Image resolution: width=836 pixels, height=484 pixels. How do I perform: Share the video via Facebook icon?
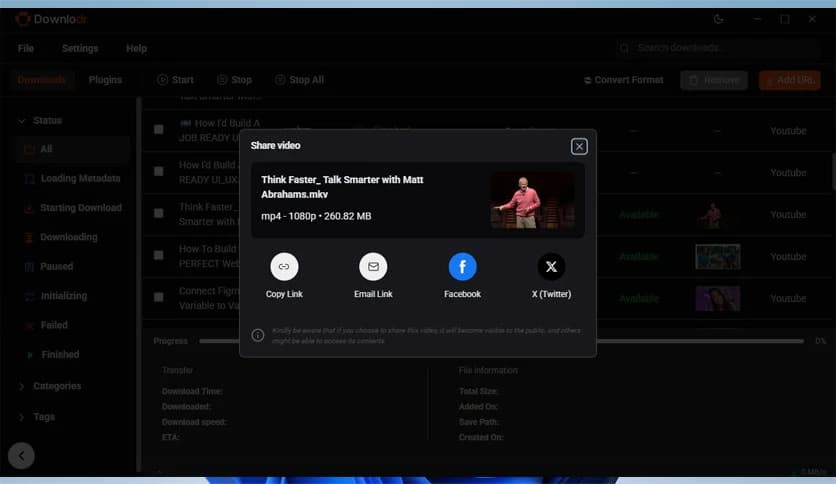click(462, 267)
